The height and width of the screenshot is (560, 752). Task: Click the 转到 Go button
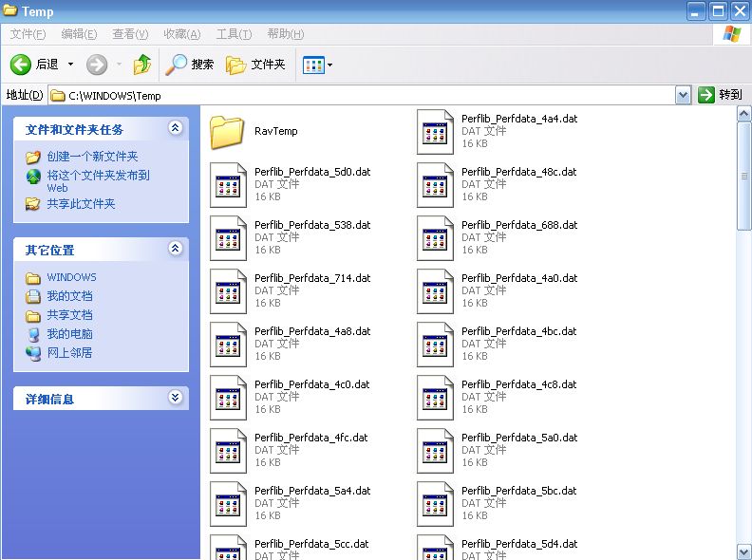(x=721, y=95)
